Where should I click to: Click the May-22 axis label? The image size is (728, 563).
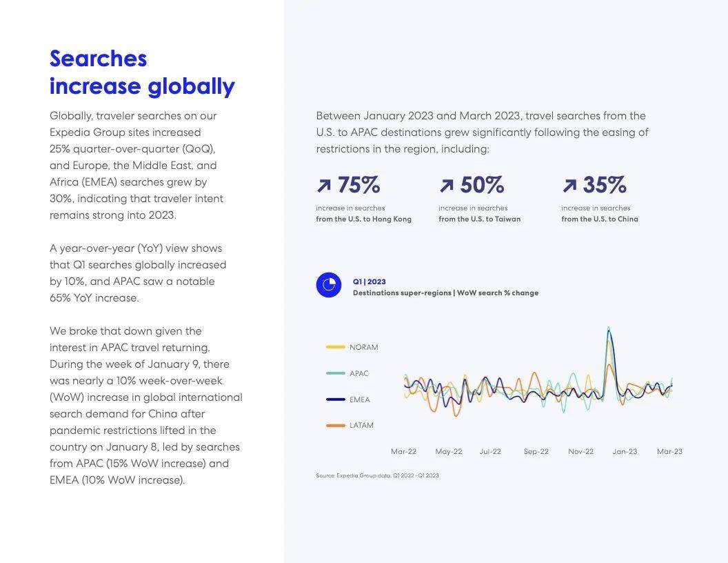click(449, 451)
